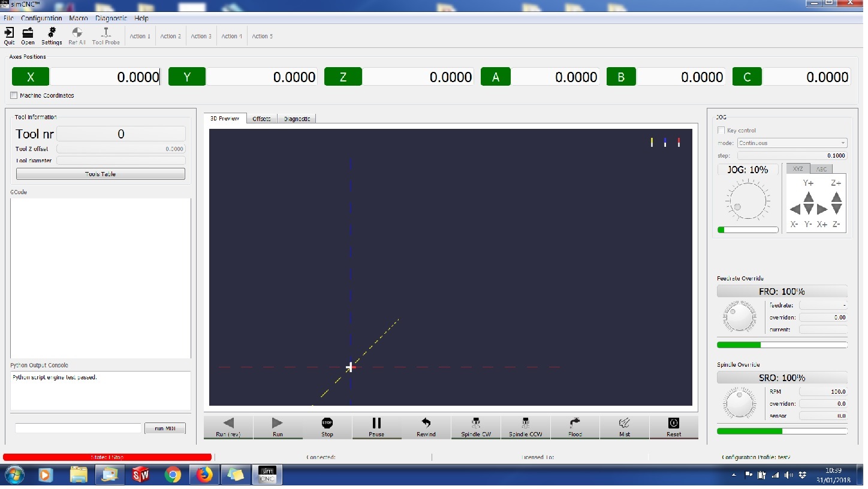
Task: Switch to the Offsets tab
Action: tap(261, 119)
